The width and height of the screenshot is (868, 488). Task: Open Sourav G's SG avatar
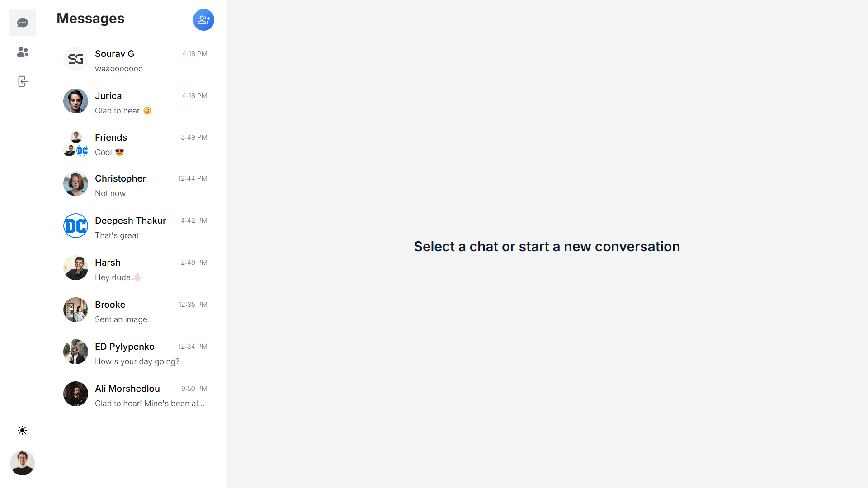click(x=75, y=59)
